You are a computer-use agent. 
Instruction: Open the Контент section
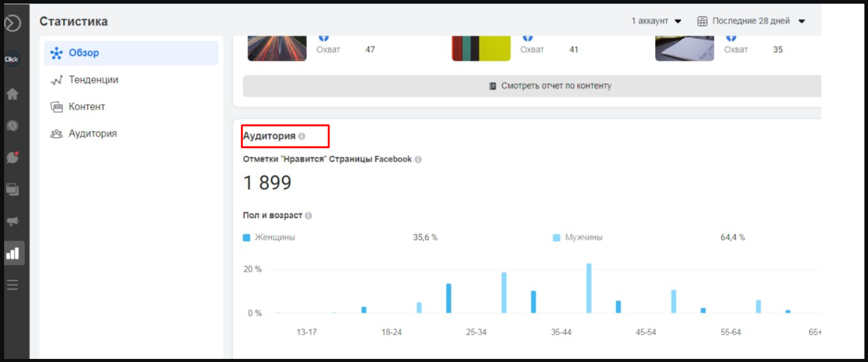click(x=86, y=106)
